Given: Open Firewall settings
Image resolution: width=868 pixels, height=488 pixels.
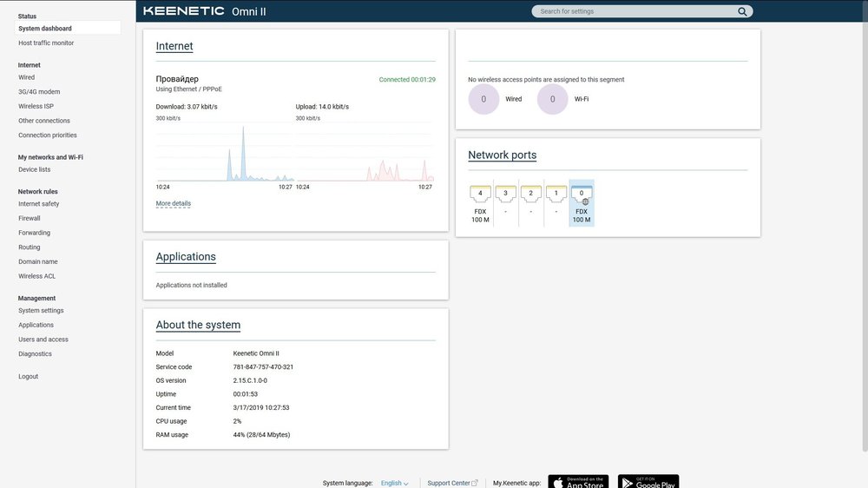Looking at the screenshot, I should 30,218.
